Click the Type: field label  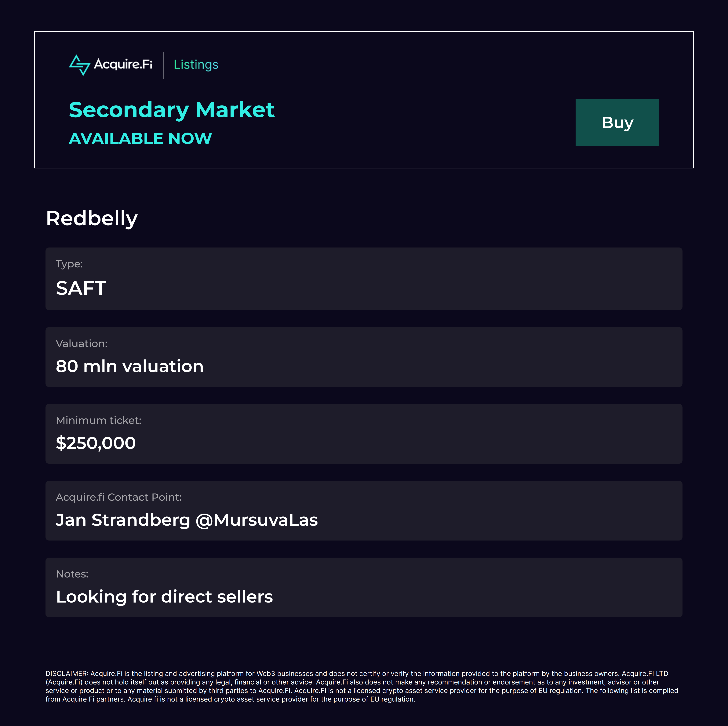point(69,264)
